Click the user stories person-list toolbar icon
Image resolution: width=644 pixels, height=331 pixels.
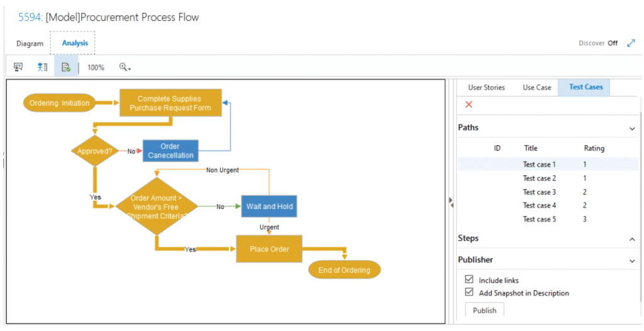point(42,67)
